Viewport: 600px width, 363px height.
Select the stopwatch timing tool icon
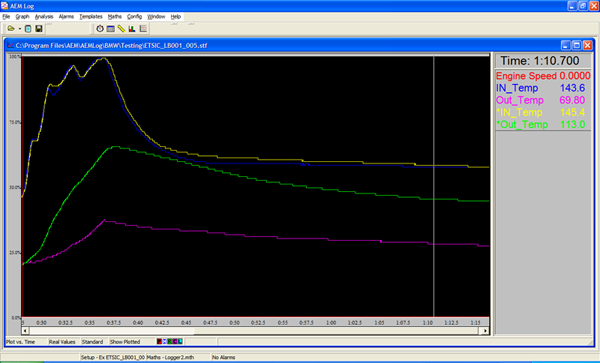pos(100,29)
